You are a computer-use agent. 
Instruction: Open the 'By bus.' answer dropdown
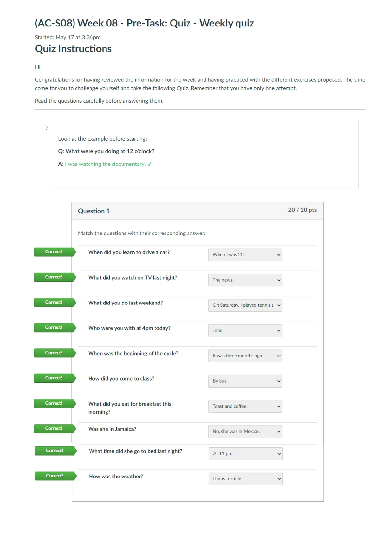point(245,381)
